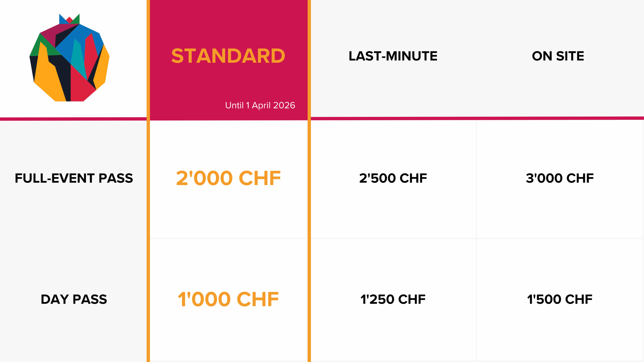
Task: Click the 'Until 1 April 2026' deadline text
Action: click(260, 105)
